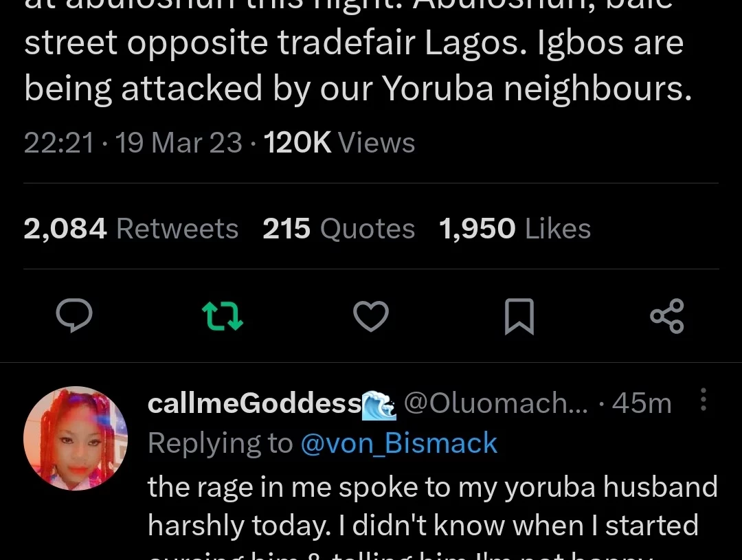The width and height of the screenshot is (742, 560).
Task: Open the share icon options
Action: 667,316
